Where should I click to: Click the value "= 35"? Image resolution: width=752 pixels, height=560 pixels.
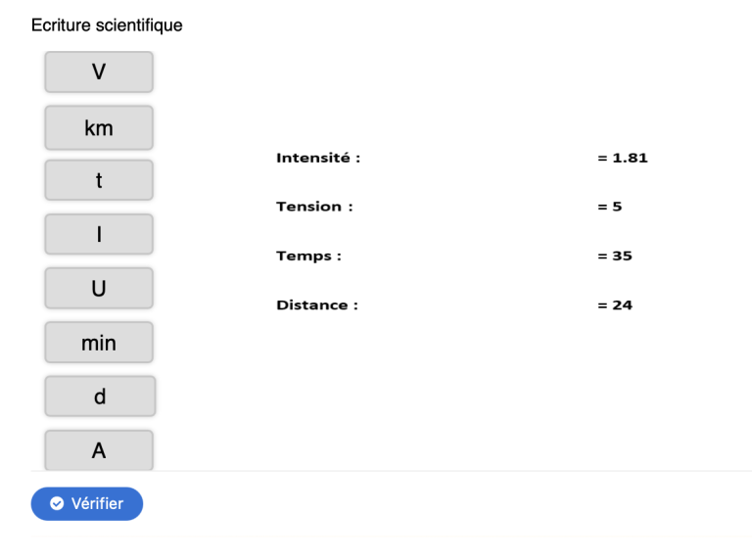coord(615,256)
